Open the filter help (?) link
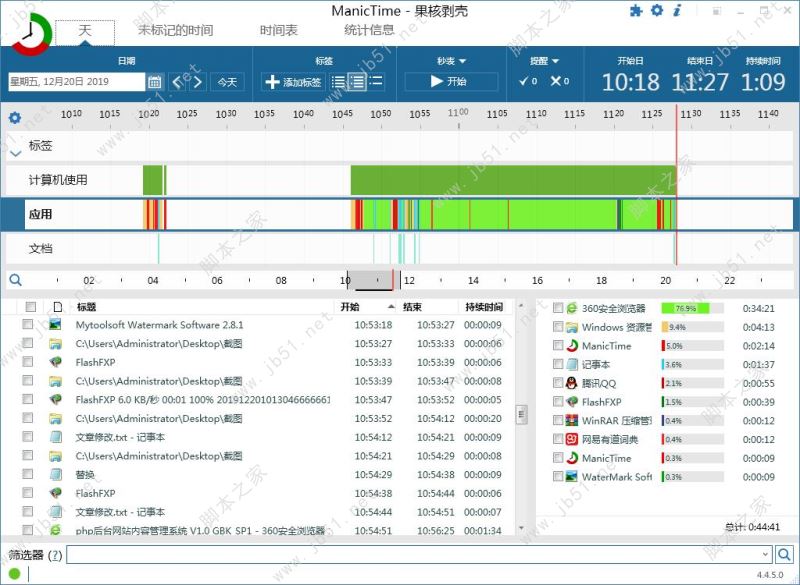 tap(55, 555)
